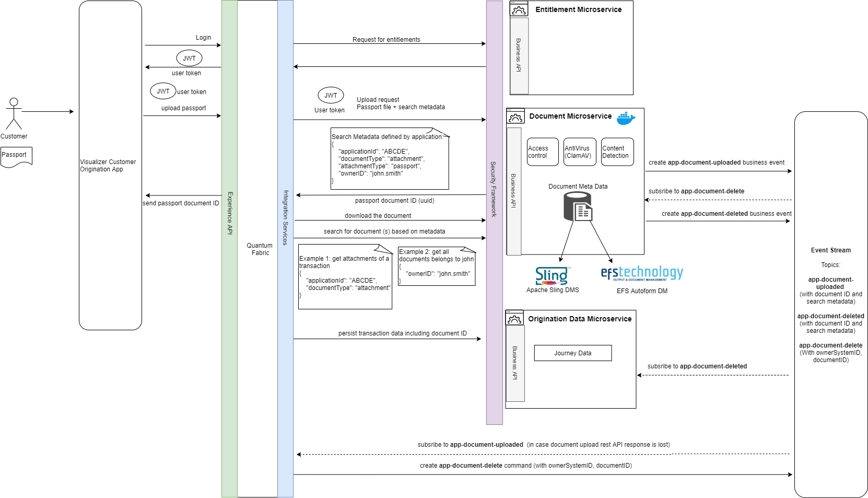This screenshot has height=498, width=868.
Task: Select the Entitlement Microservice gear icon
Action: pyautogui.click(x=519, y=9)
